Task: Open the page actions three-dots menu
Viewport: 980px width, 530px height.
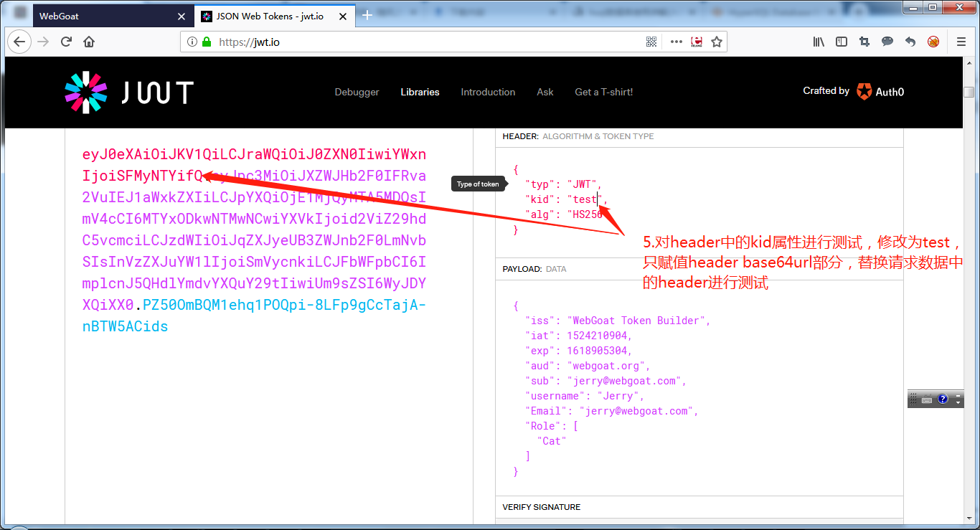Action: [x=676, y=42]
